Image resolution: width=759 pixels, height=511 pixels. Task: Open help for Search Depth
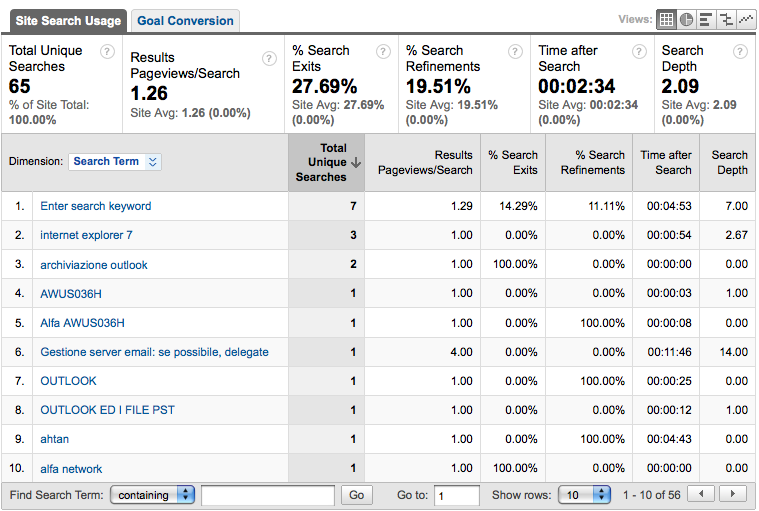click(740, 51)
